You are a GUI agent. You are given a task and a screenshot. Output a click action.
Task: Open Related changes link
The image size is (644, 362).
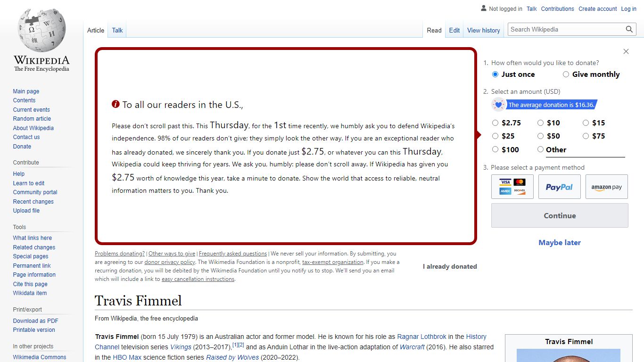coord(34,247)
